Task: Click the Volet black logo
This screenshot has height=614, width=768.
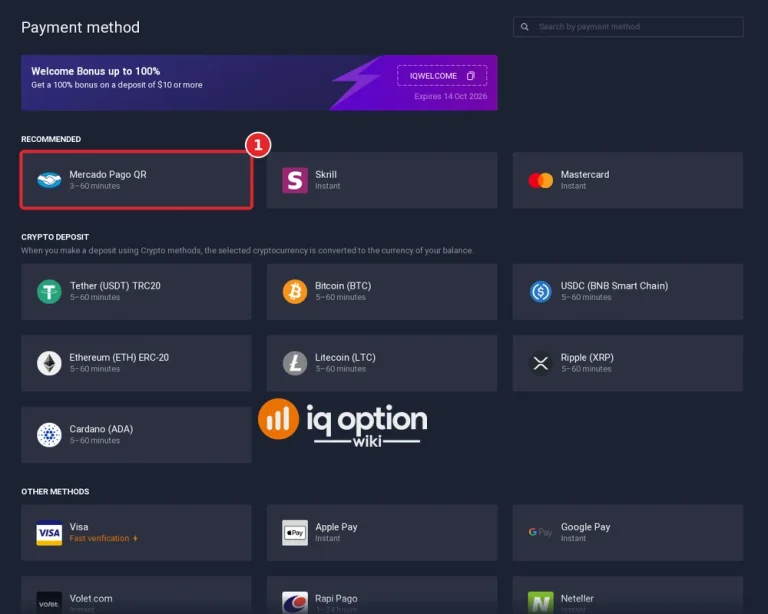Action: (49, 603)
